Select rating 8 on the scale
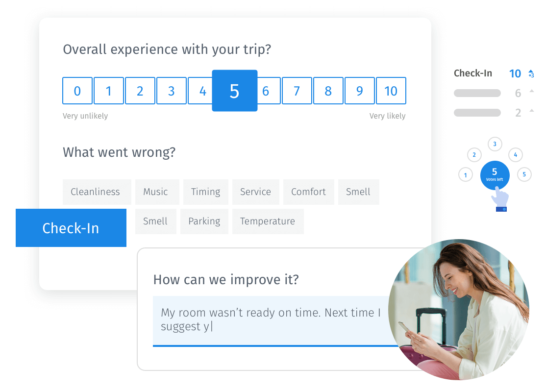The height and width of the screenshot is (392, 545). tap(328, 91)
